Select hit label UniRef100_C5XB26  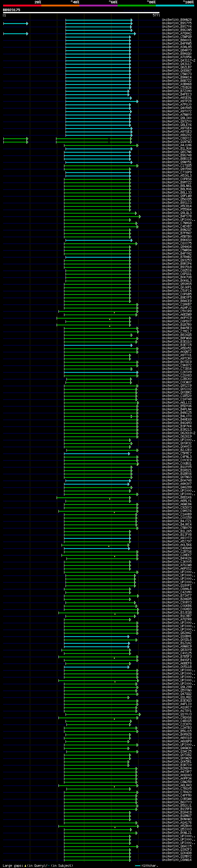(177, 88)
